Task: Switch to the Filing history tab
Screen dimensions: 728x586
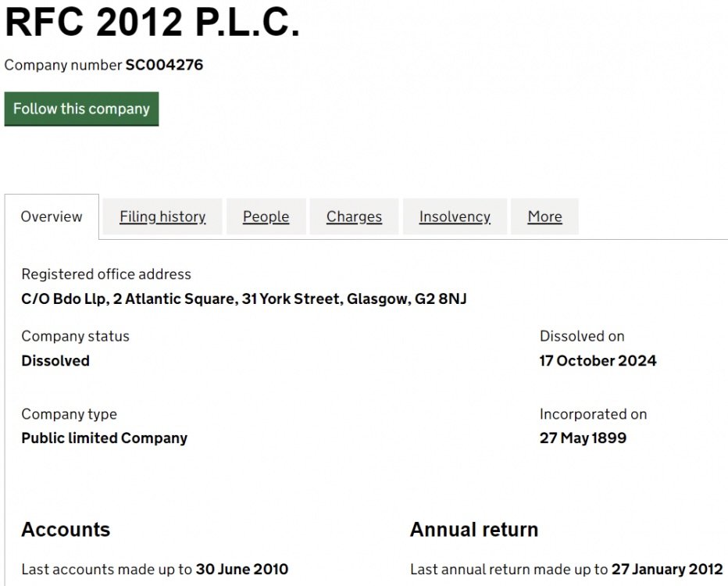Action: (162, 216)
